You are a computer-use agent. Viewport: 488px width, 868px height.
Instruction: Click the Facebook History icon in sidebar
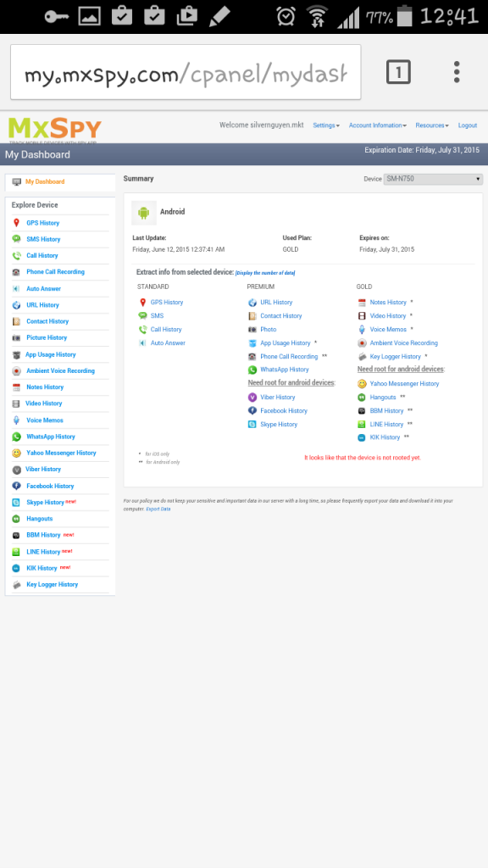coord(16,486)
